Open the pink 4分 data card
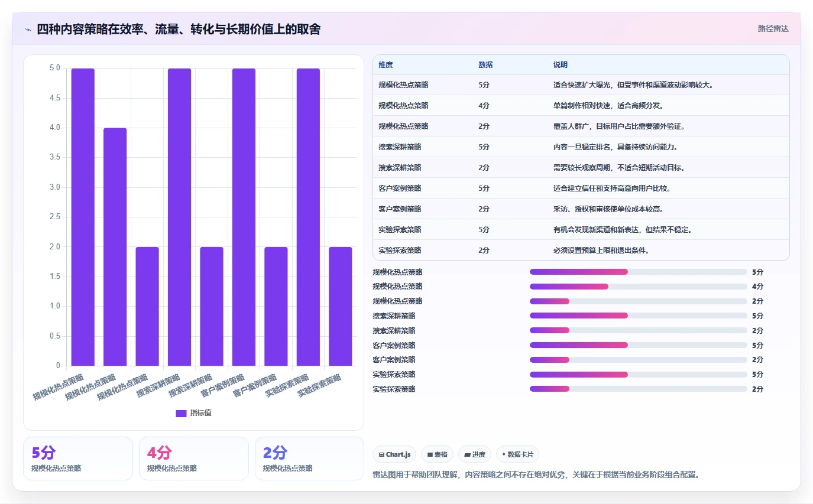 194,459
